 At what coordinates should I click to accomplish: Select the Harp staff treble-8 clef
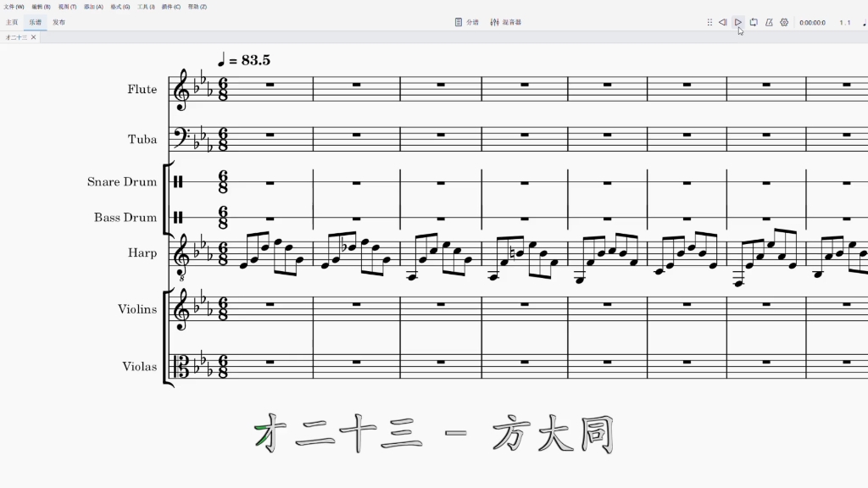[x=181, y=257]
